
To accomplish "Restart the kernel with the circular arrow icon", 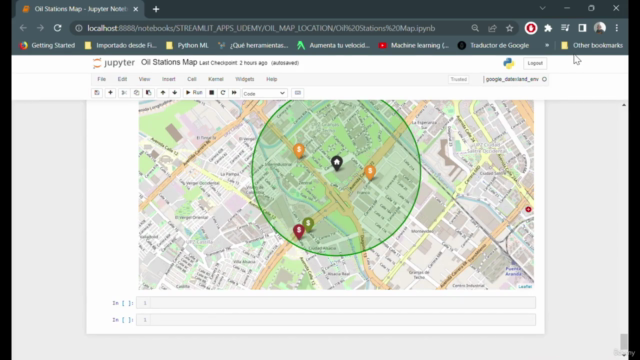I will (223, 93).
